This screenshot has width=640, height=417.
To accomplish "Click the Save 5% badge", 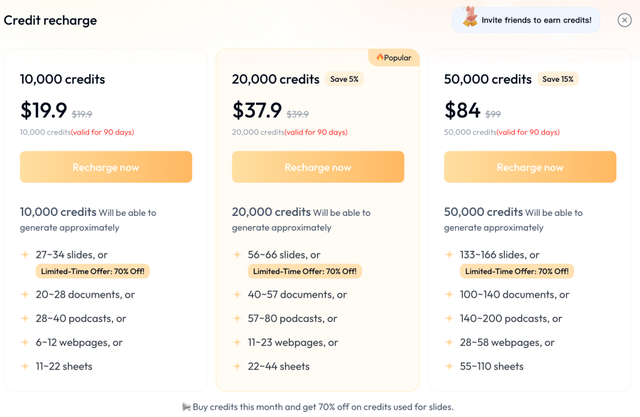I will 344,79.
